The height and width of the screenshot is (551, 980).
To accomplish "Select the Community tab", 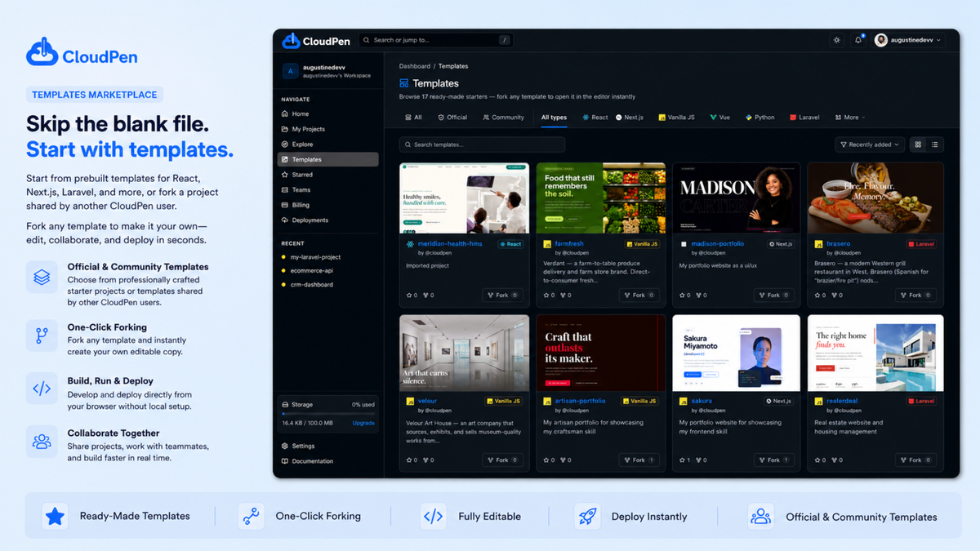I will (503, 118).
